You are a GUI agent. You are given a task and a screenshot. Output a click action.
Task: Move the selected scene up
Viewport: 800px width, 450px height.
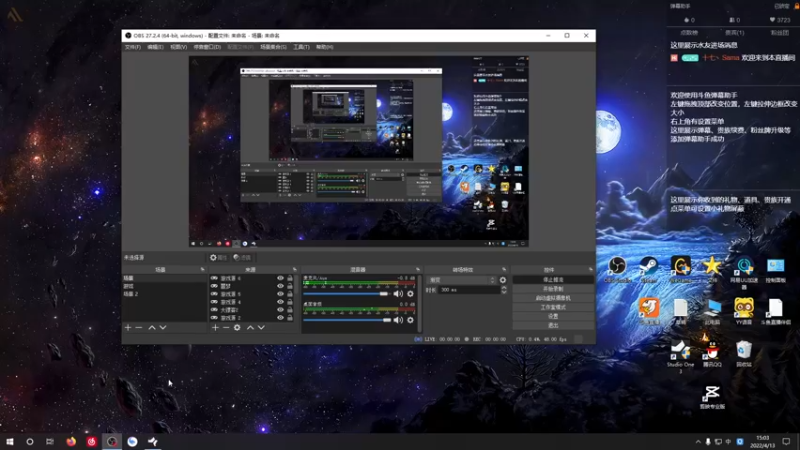coord(152,328)
